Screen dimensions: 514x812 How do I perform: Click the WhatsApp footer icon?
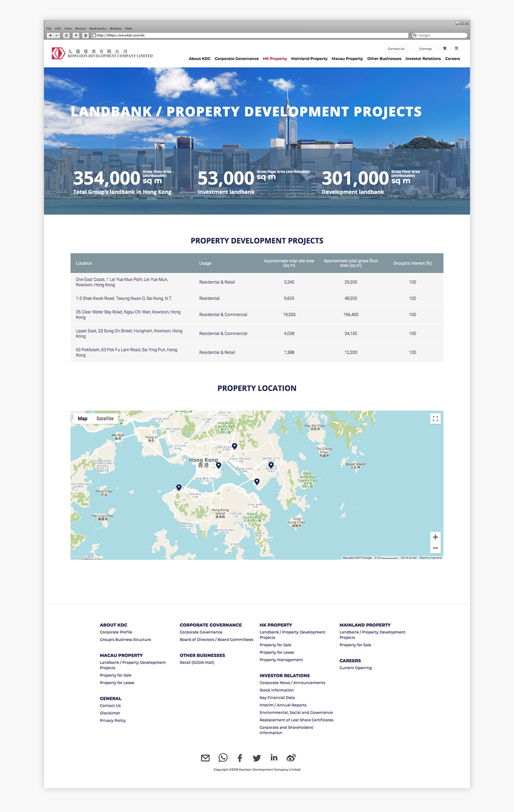click(223, 758)
